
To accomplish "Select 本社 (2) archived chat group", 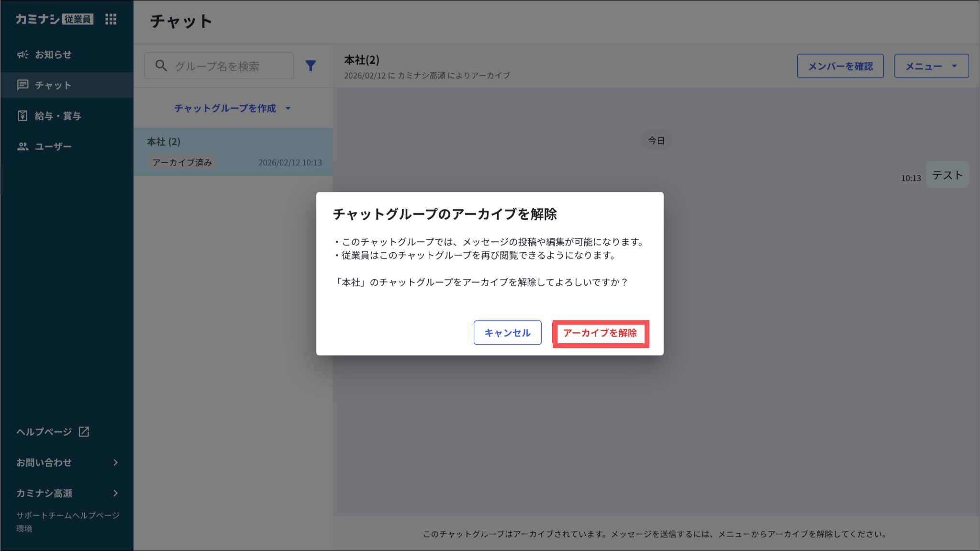I will click(234, 152).
